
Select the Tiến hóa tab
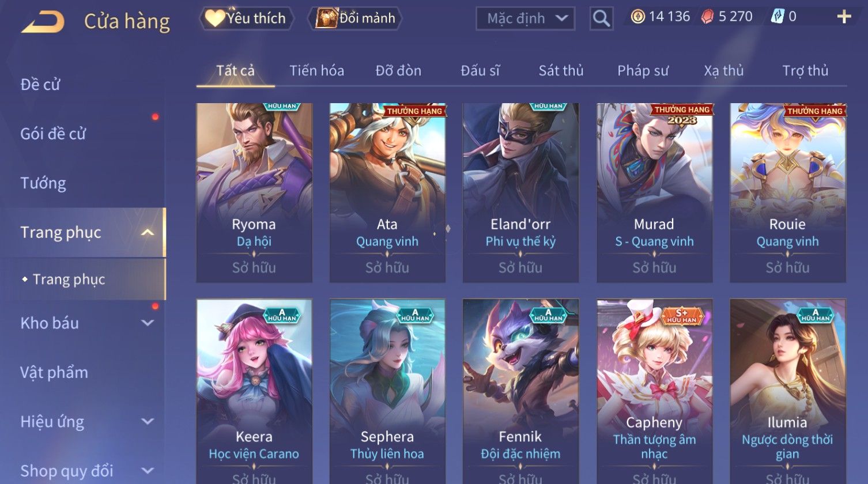pos(316,71)
